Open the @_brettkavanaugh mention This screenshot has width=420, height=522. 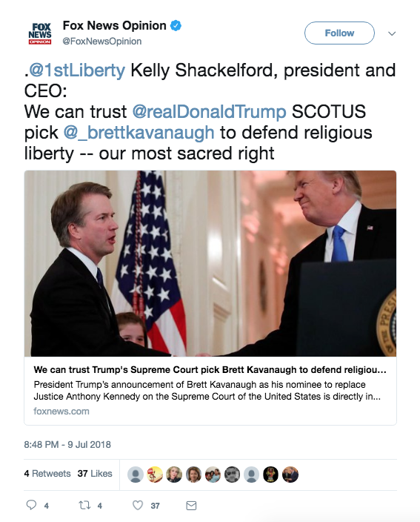point(139,133)
